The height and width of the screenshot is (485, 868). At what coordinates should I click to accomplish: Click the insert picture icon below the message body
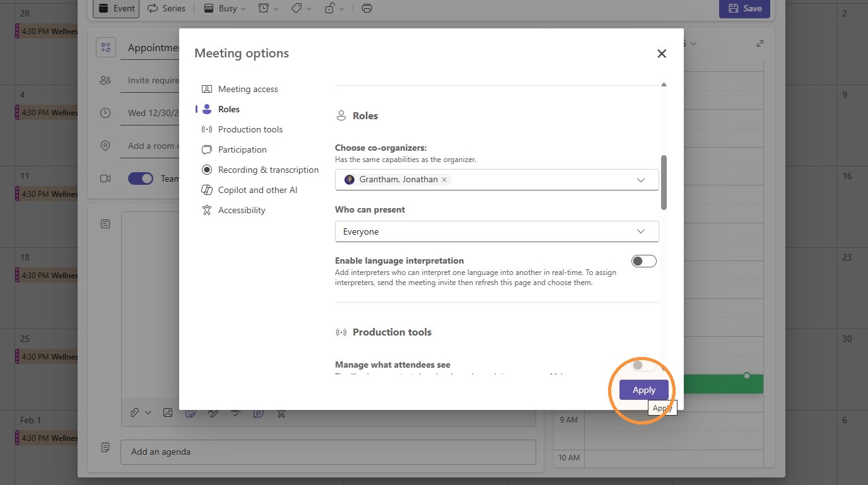click(x=168, y=412)
